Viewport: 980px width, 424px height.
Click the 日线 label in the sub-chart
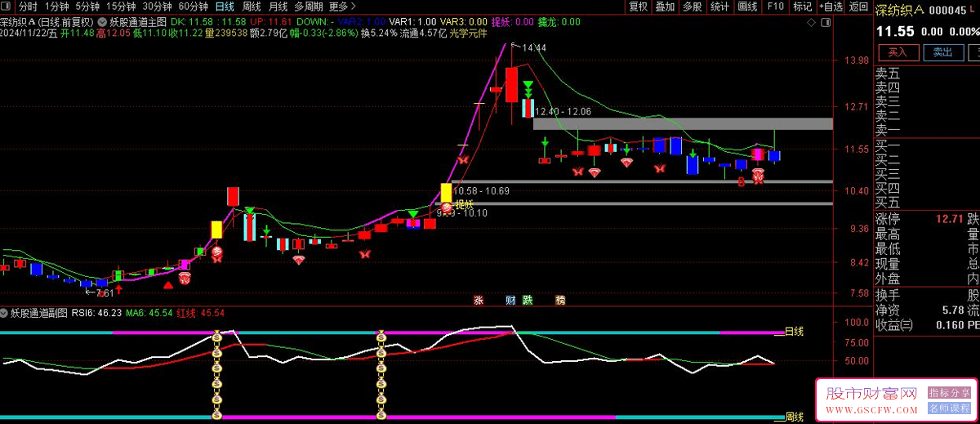tap(795, 332)
